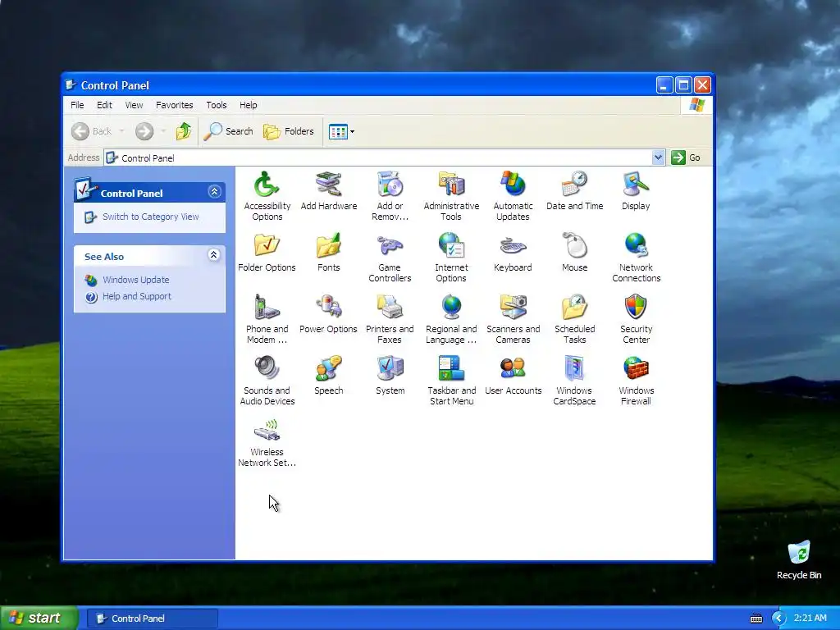Open the Favorites menu

(174, 105)
